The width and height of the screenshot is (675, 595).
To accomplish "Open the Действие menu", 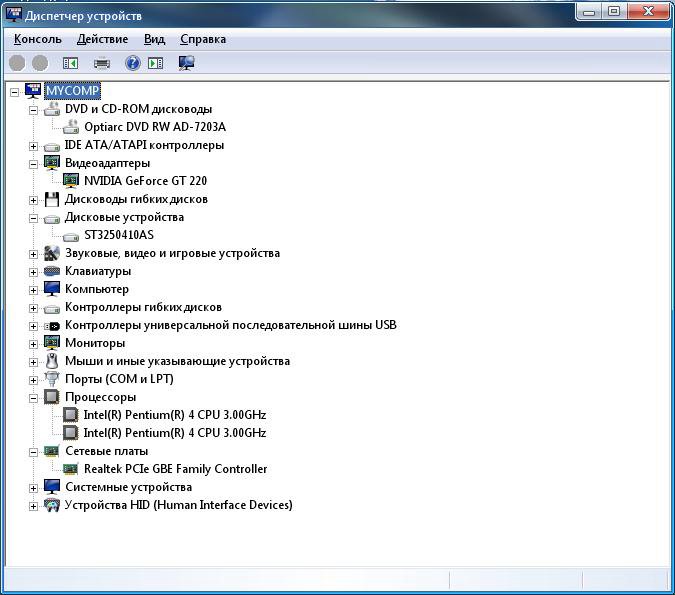I will click(102, 39).
